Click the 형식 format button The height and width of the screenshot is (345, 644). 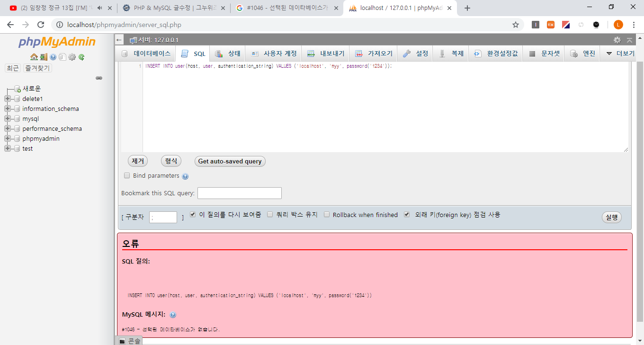[171, 161]
